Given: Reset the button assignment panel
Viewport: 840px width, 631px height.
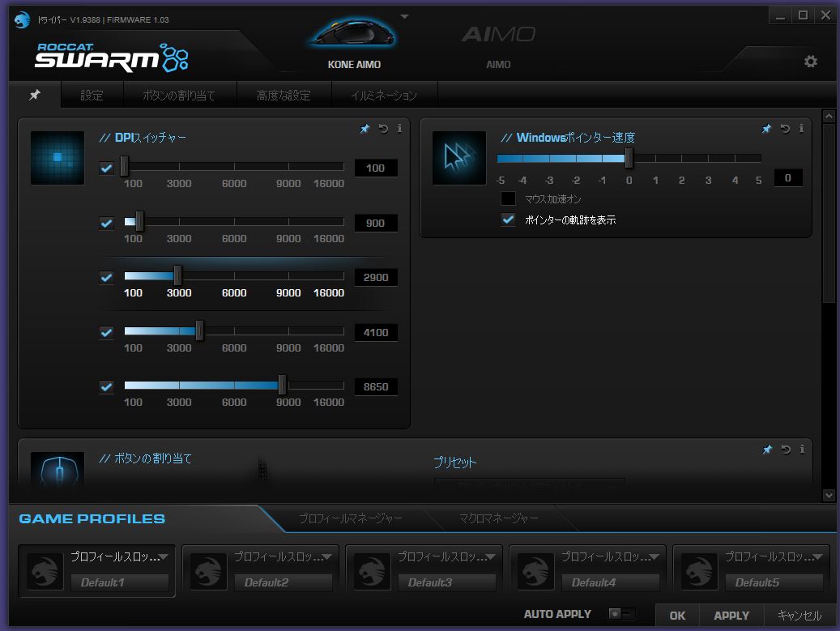Looking at the screenshot, I should point(786,450).
